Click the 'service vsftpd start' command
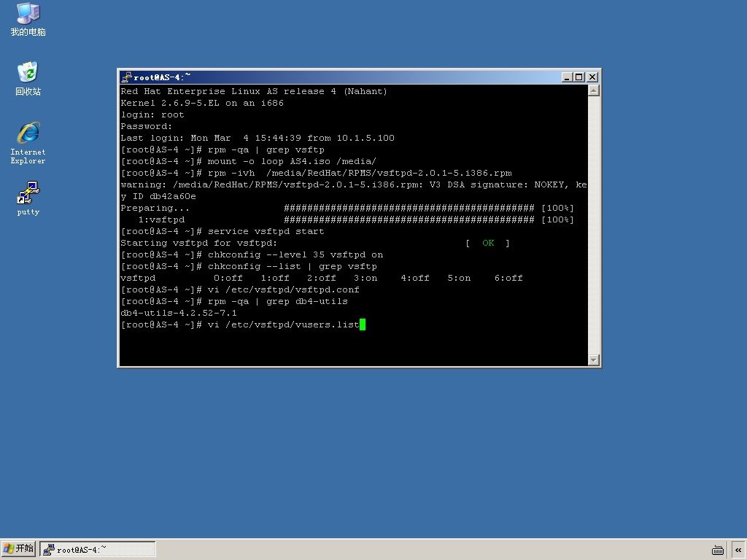Image resolution: width=747 pixels, height=560 pixels. pyautogui.click(x=266, y=231)
